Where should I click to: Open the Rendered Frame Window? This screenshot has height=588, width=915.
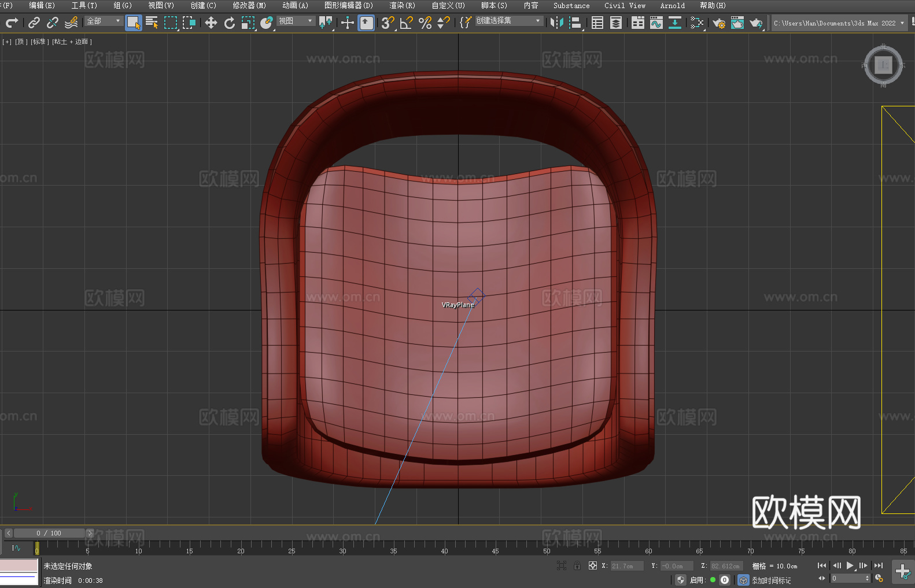click(x=737, y=23)
